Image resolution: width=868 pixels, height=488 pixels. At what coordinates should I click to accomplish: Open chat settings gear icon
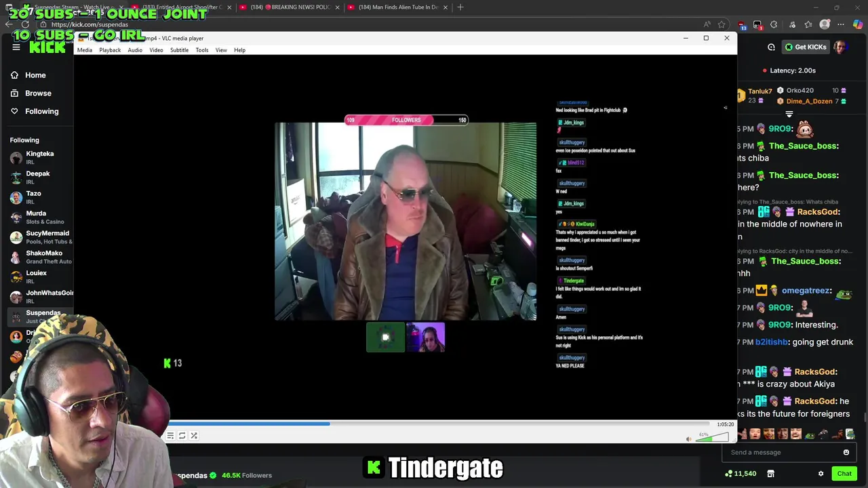(x=821, y=474)
